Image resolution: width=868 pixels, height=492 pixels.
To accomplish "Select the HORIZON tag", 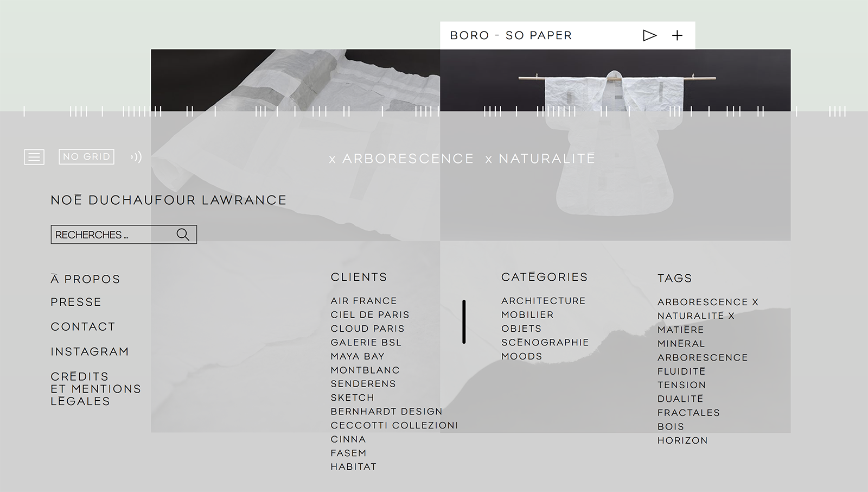I will [x=682, y=440].
